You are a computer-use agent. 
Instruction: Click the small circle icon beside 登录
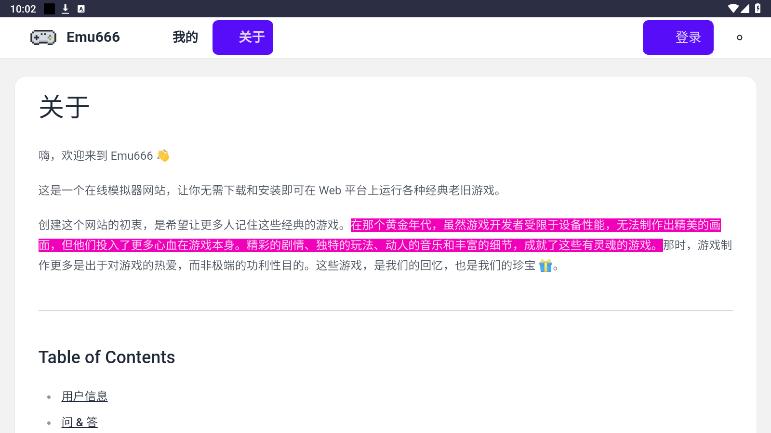pos(739,37)
